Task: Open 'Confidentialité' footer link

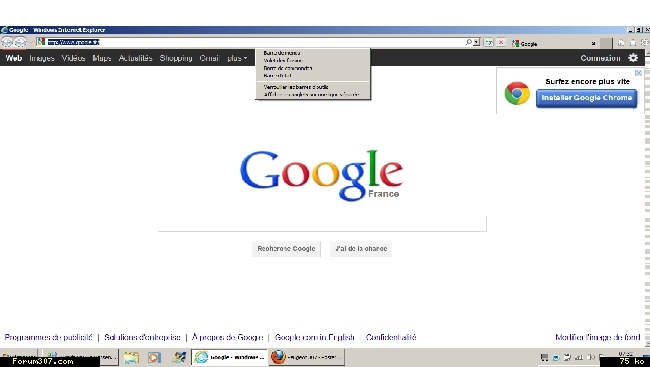Action: [391, 337]
